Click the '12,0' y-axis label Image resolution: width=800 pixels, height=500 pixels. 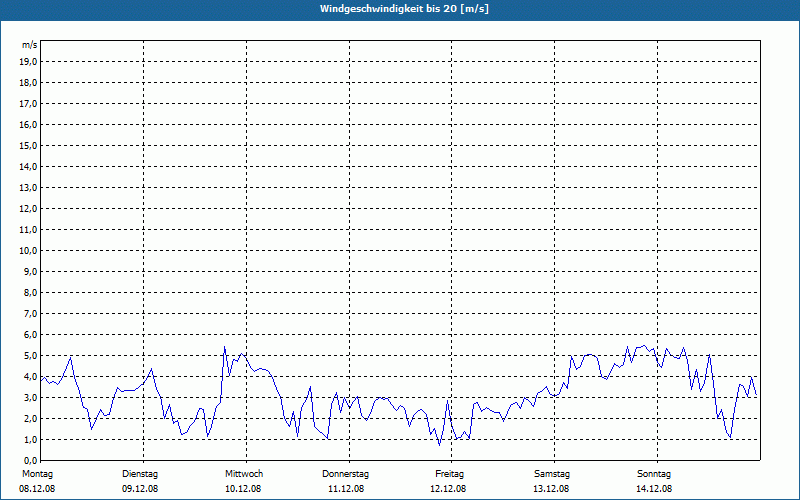28,209
